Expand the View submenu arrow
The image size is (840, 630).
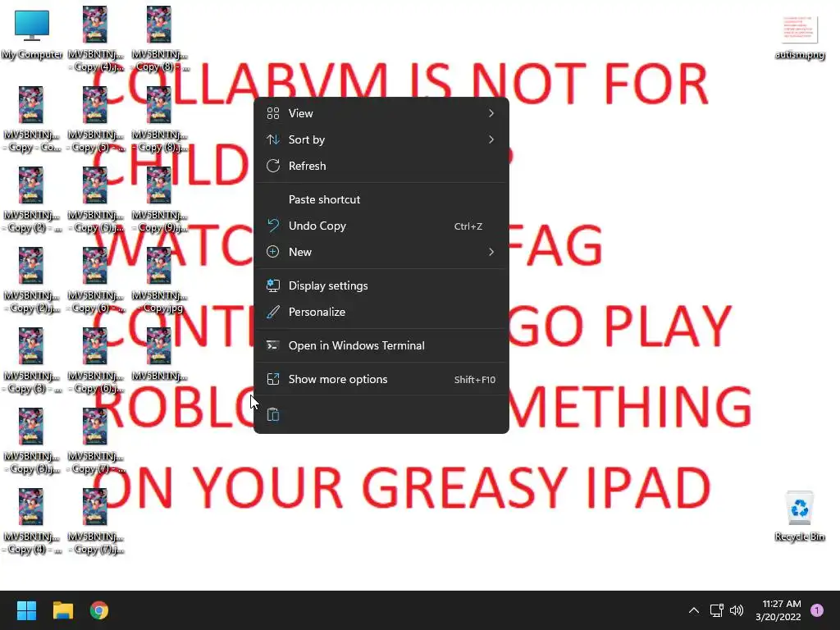click(x=491, y=113)
